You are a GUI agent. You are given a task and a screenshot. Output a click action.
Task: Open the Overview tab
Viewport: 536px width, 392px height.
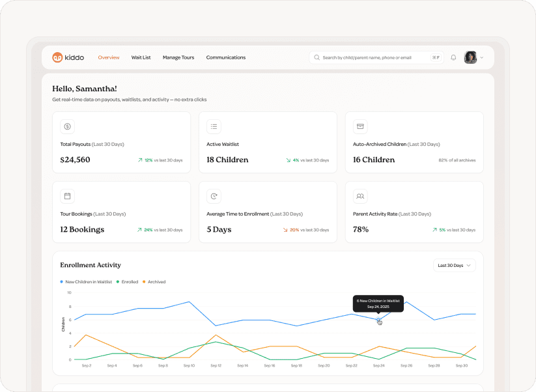[x=109, y=57]
